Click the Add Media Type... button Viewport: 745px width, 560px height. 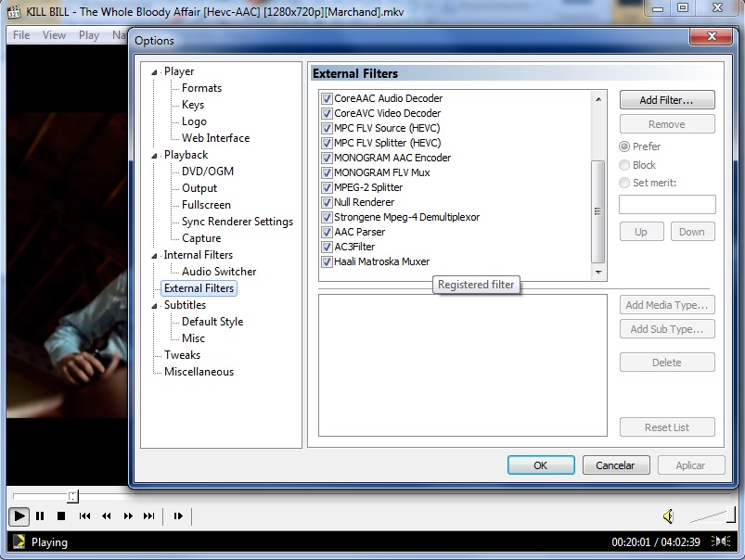(x=667, y=304)
